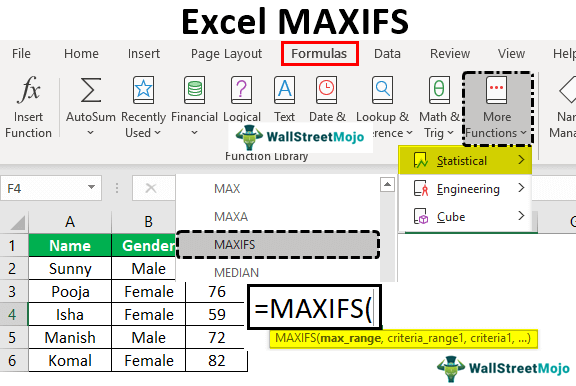Click the function list scroll up arrow

coord(387,184)
